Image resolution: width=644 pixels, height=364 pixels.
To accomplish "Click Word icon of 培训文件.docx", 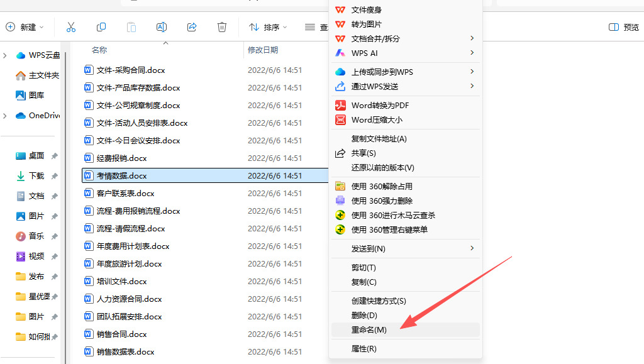I will 88,281.
